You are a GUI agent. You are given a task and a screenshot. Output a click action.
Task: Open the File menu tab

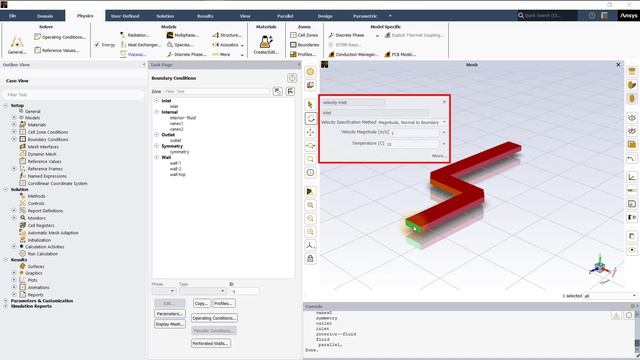13,16
